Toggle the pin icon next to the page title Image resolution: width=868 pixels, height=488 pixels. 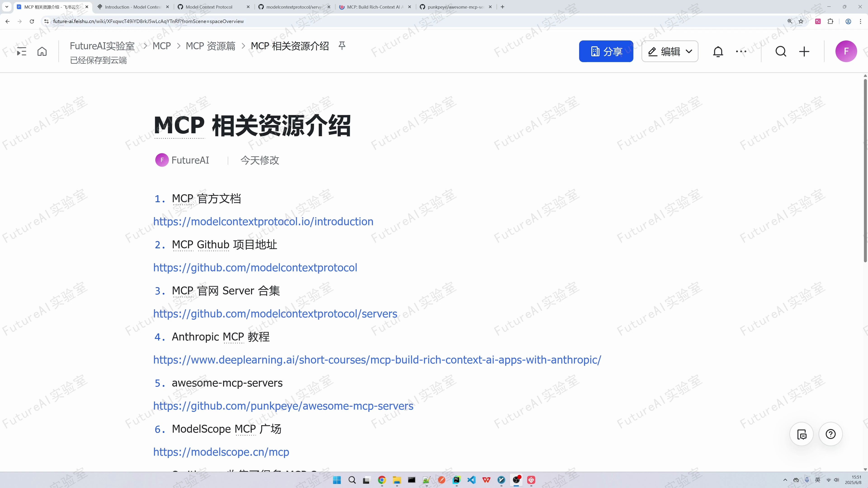coord(342,46)
